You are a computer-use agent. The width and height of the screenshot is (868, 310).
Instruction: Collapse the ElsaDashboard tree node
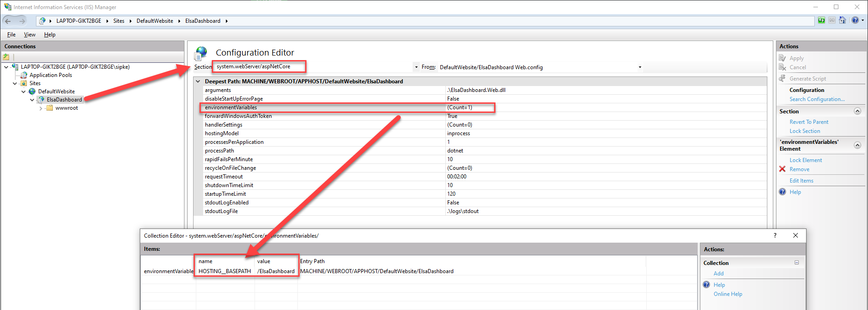tap(32, 100)
